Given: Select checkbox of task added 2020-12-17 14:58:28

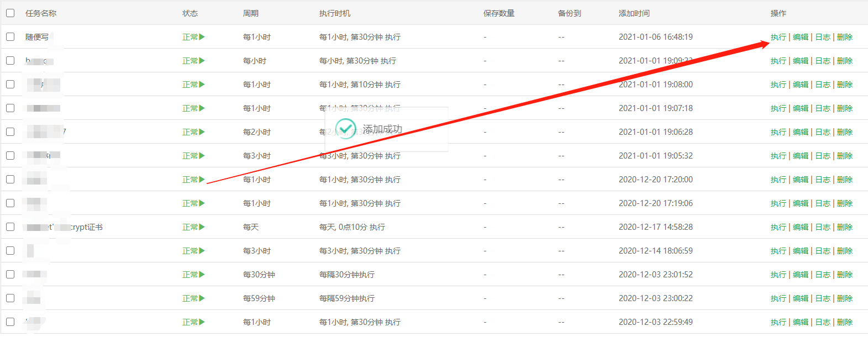Looking at the screenshot, I should [x=10, y=227].
